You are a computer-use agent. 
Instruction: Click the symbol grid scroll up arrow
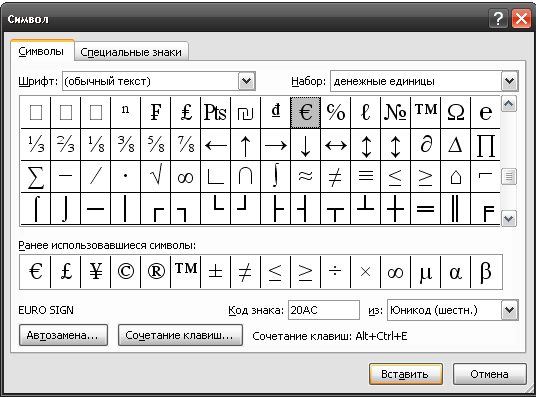[509, 104]
